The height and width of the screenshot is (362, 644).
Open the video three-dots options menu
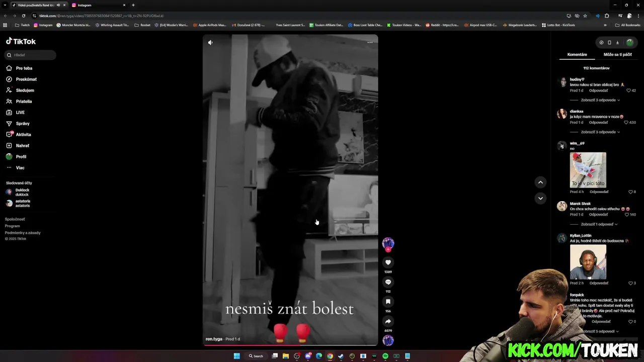(370, 42)
